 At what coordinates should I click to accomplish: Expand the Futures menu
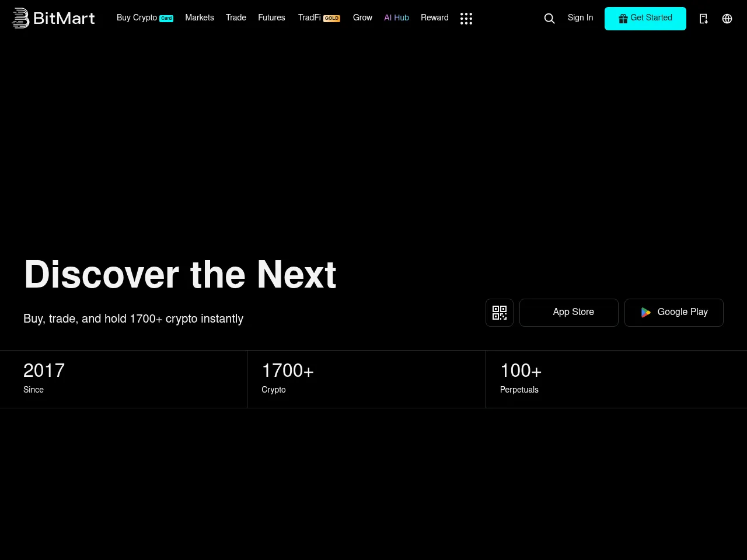[x=271, y=18]
